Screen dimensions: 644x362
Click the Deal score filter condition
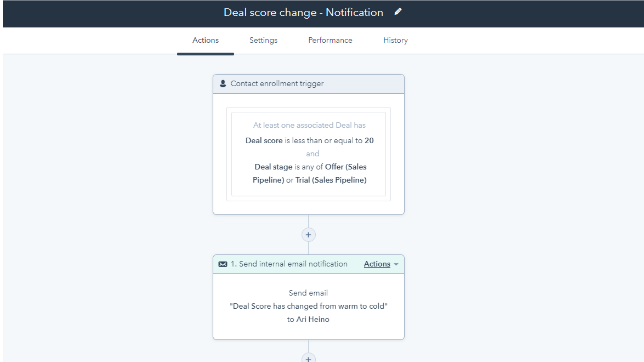(x=309, y=141)
